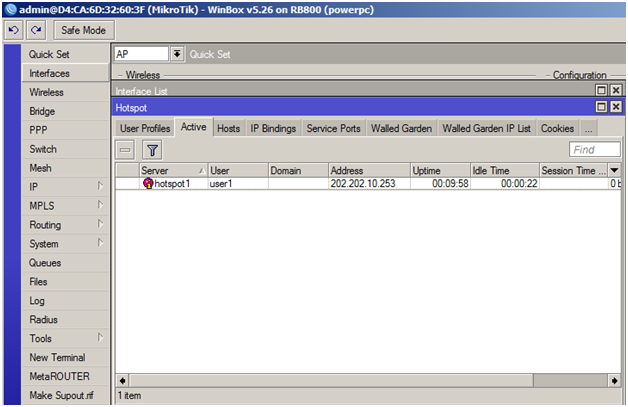Open the Quick Set menu item
The height and width of the screenshot is (407, 628).
(65, 54)
